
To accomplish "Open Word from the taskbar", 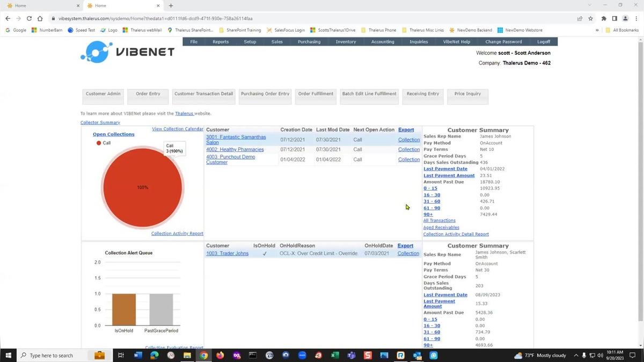I will tap(137, 356).
